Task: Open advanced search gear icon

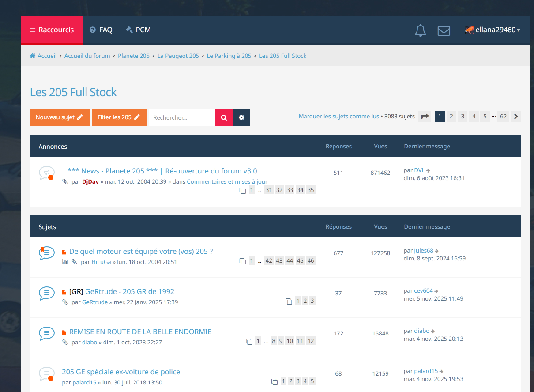Action: (241, 117)
